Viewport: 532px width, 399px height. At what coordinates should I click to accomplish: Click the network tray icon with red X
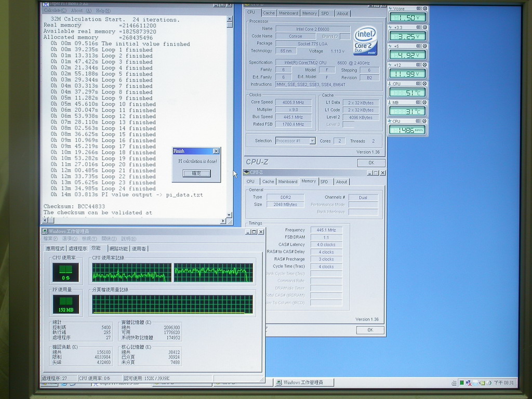[x=469, y=383]
